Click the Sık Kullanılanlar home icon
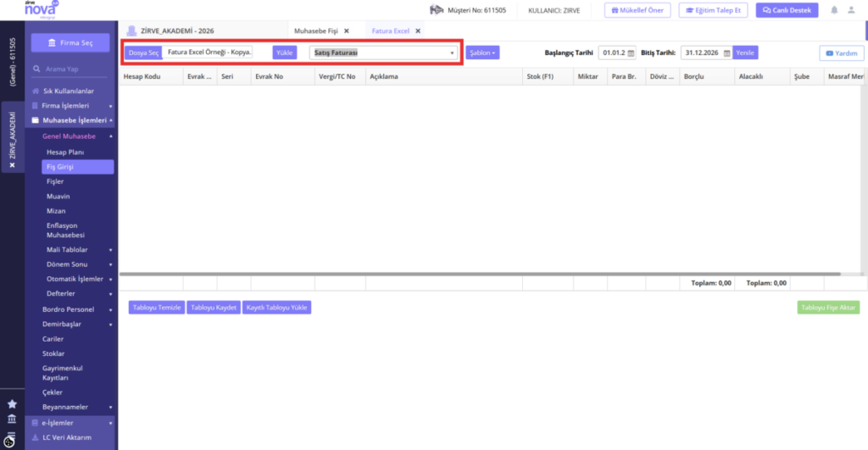Image resolution: width=868 pixels, height=450 pixels. (36, 91)
